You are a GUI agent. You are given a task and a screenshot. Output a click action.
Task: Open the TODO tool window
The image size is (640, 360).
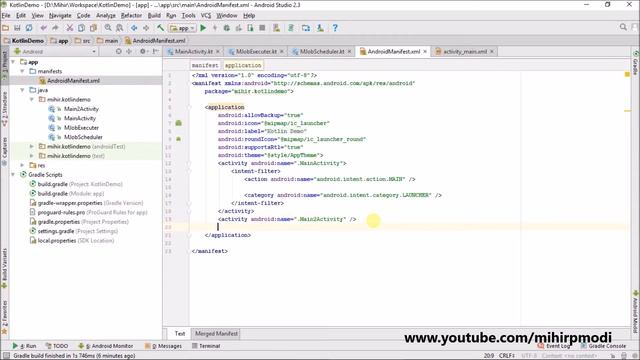57,346
